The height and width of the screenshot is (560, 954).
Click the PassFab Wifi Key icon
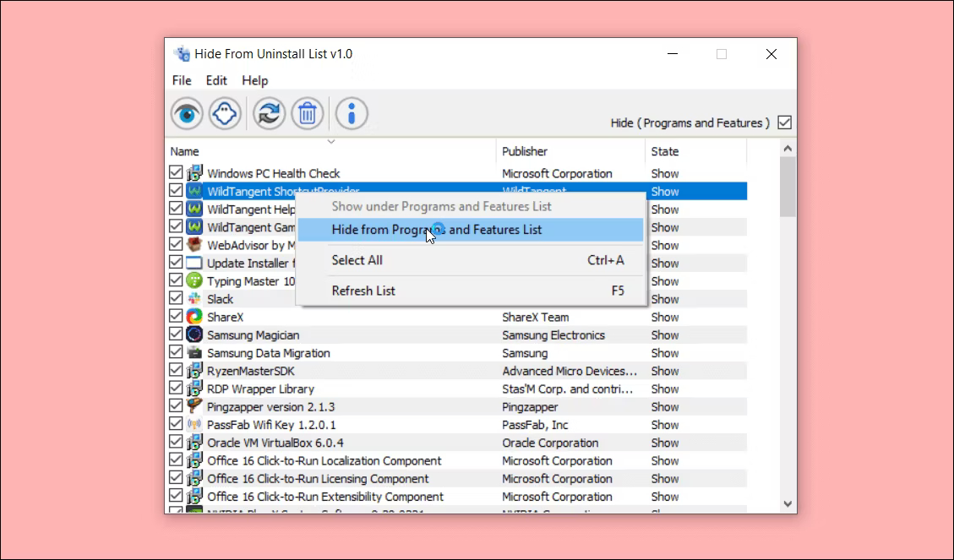(x=194, y=424)
